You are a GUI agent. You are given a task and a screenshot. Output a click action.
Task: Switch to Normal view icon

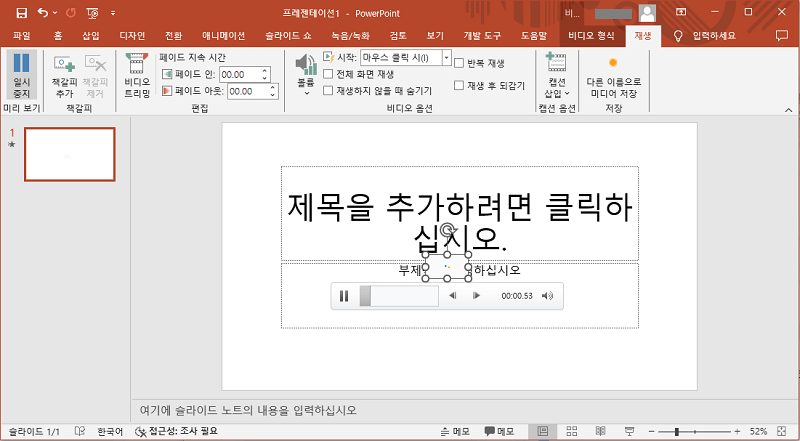[542, 431]
